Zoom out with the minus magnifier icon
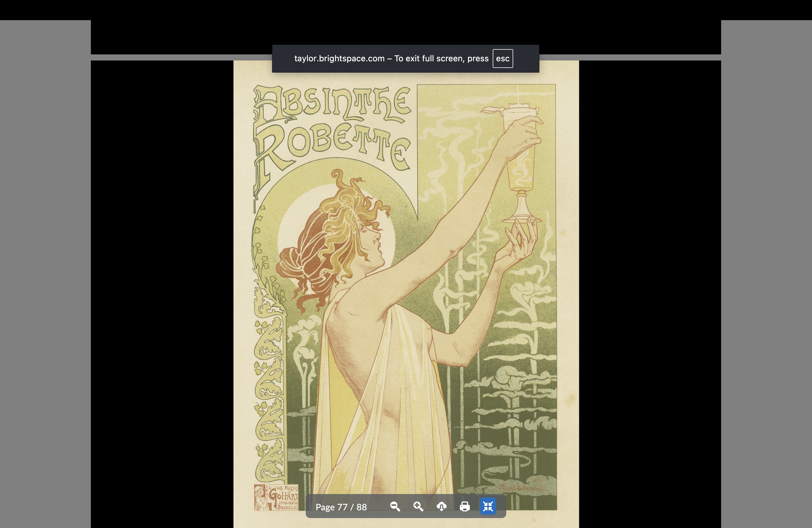 (395, 506)
